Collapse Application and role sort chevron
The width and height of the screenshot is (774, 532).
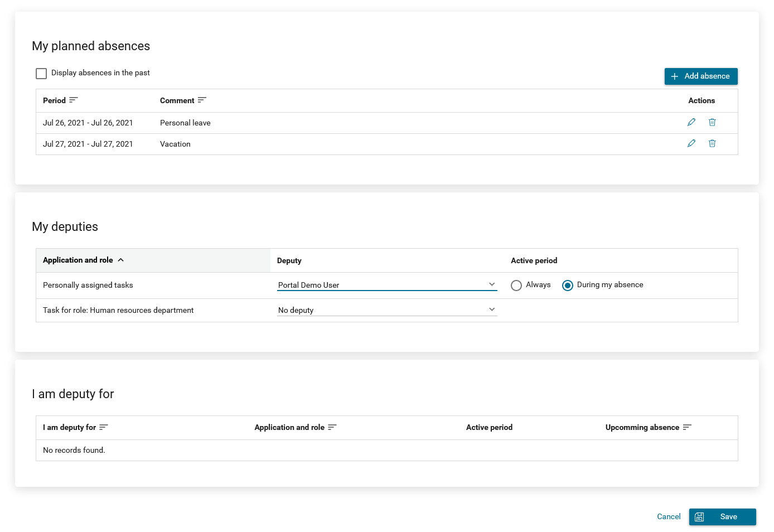[121, 260]
